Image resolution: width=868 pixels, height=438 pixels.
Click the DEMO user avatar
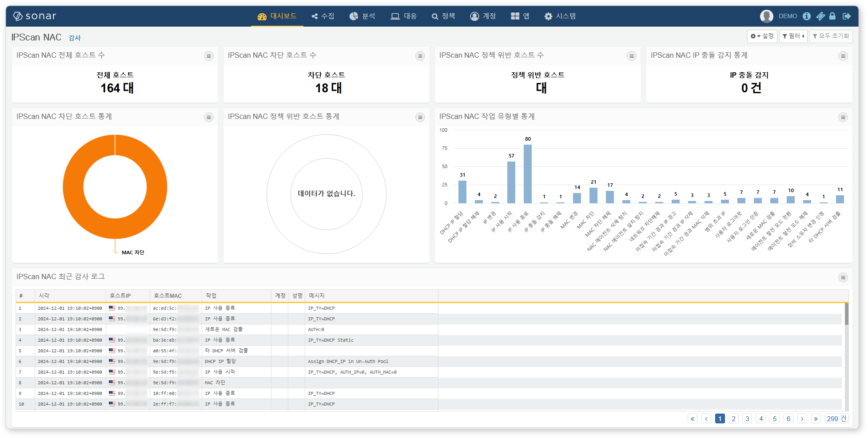click(x=767, y=16)
